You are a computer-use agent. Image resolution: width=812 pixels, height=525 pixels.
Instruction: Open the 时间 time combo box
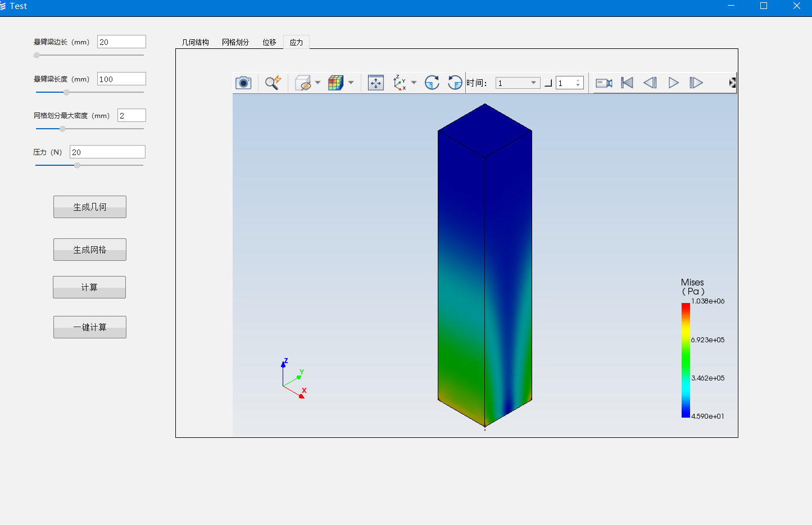click(518, 83)
